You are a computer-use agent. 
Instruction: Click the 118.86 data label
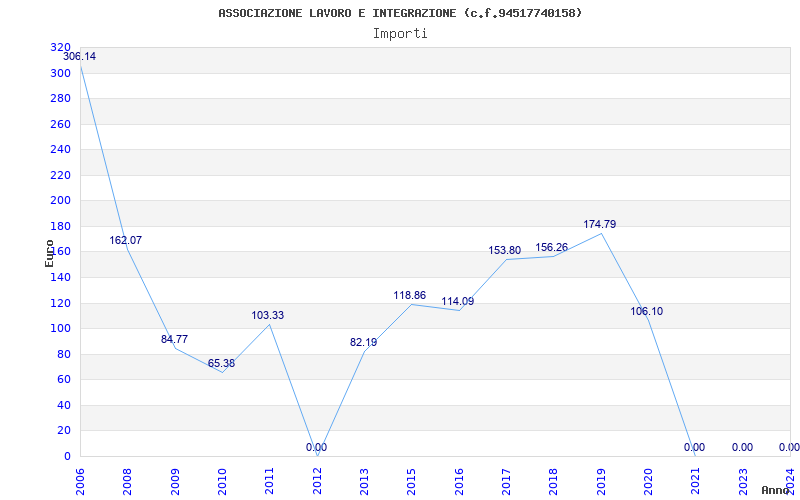(x=409, y=295)
